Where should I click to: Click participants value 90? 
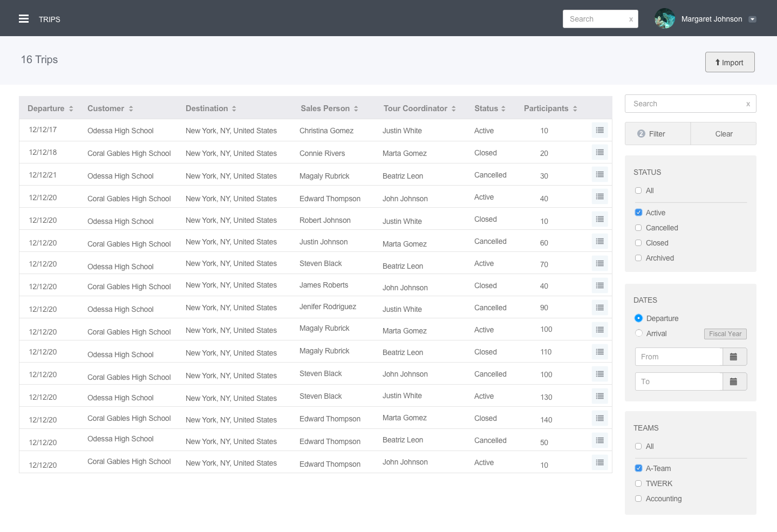[544, 308]
